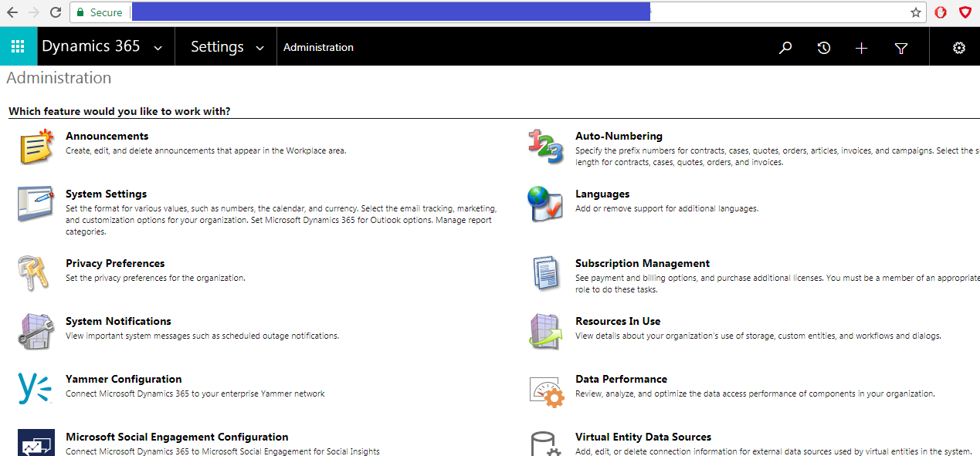Image resolution: width=980 pixels, height=456 pixels.
Task: Click the System Settings icon
Action: (x=36, y=204)
